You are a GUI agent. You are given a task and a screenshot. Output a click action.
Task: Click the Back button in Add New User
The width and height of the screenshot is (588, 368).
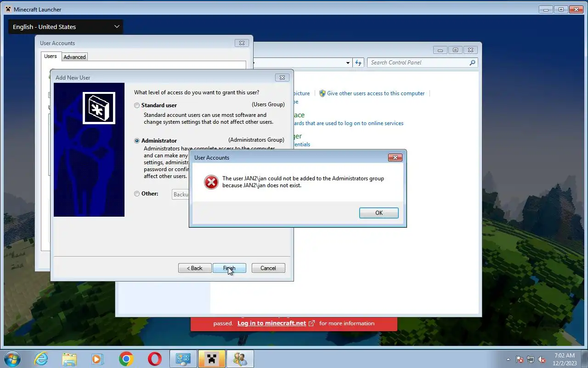click(195, 268)
